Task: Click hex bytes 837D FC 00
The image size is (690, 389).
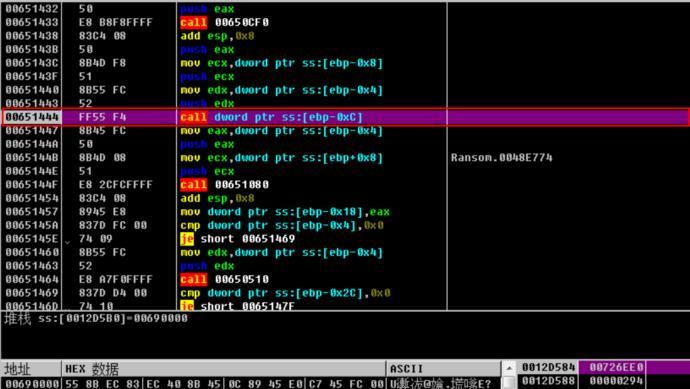Action: pos(113,225)
